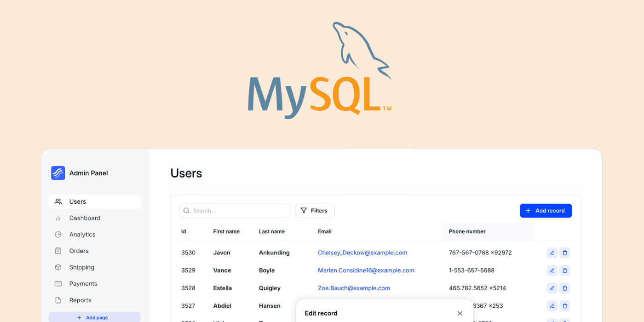Click the Shipping box icon
This screenshot has width=644, height=322.
point(58,267)
